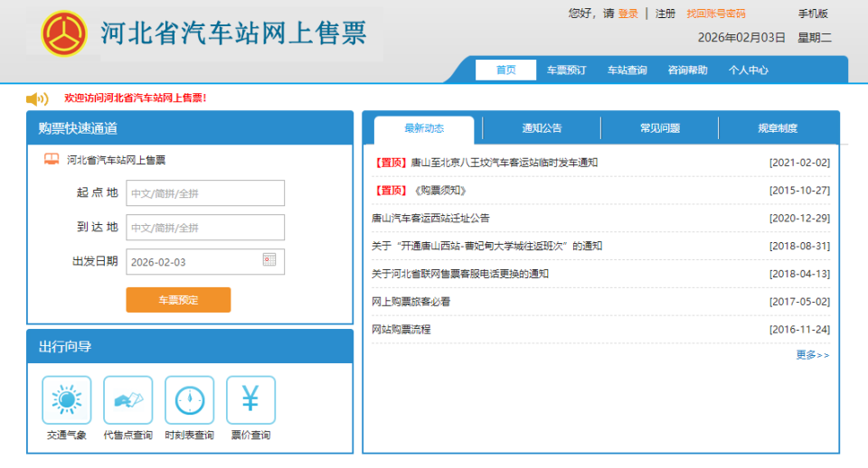Open 唐山汽车客运西站迁址公告

click(430, 218)
